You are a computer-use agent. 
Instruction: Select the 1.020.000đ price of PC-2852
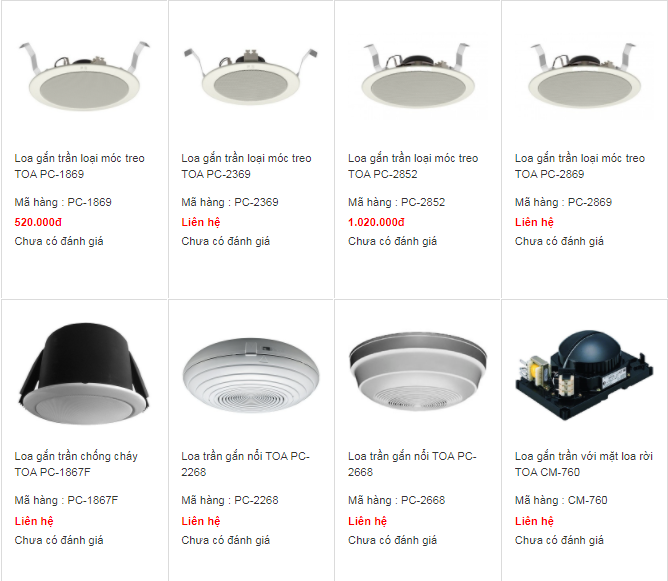click(376, 222)
